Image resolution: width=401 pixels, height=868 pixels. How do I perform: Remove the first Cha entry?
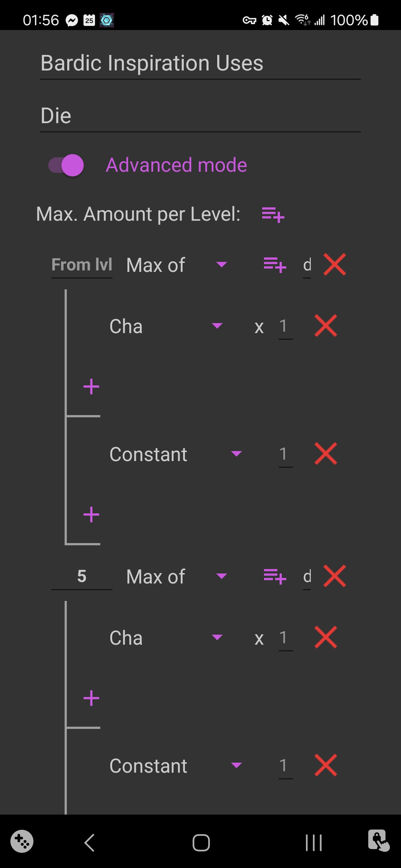326,326
